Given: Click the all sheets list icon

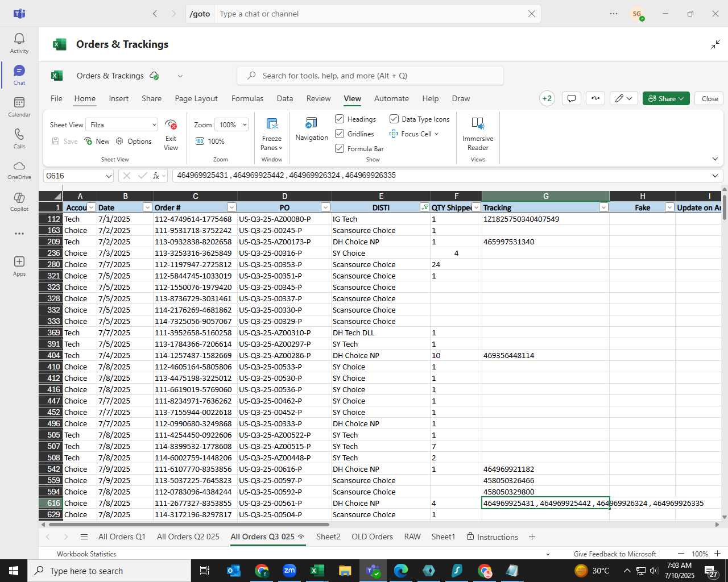Looking at the screenshot, I should pos(84,537).
